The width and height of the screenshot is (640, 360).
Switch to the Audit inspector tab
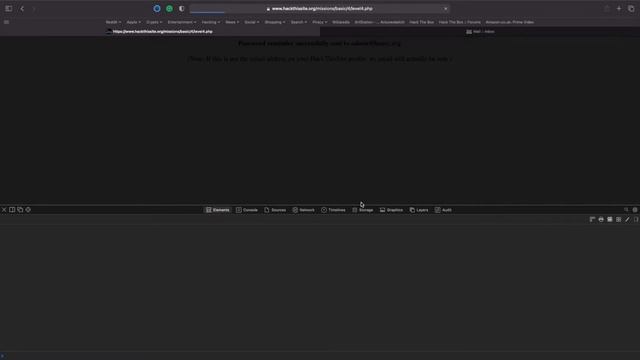pos(443,210)
